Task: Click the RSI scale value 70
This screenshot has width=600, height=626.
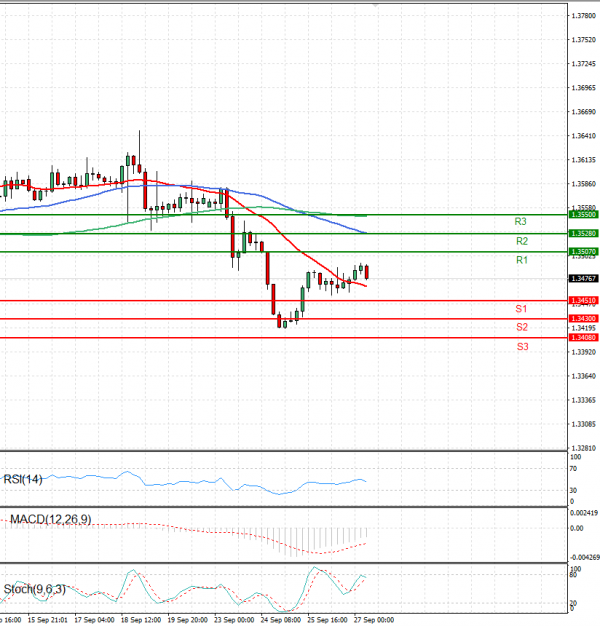Action: click(x=573, y=469)
